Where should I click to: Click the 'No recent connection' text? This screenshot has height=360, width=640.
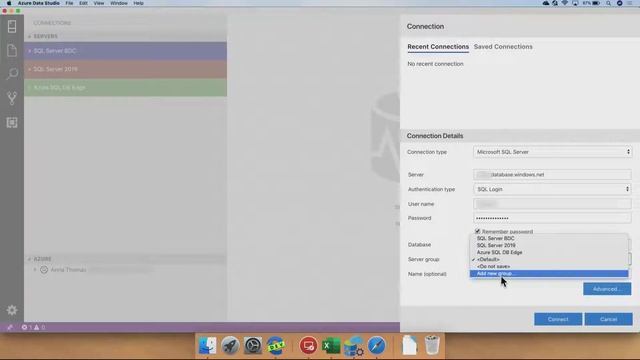[435, 64]
